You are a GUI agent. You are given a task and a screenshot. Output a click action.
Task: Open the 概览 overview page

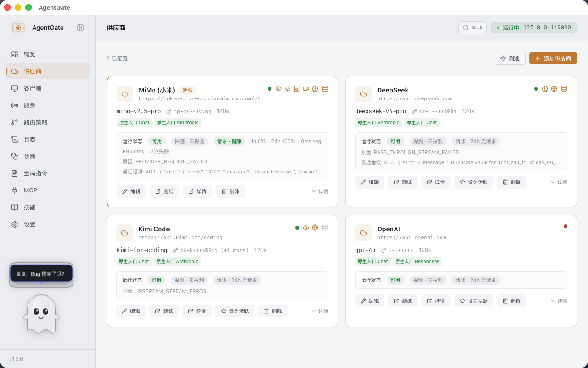(x=47, y=54)
